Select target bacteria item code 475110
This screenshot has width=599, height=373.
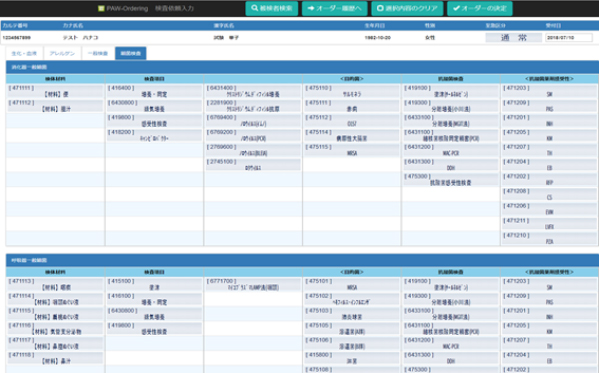coord(352,91)
